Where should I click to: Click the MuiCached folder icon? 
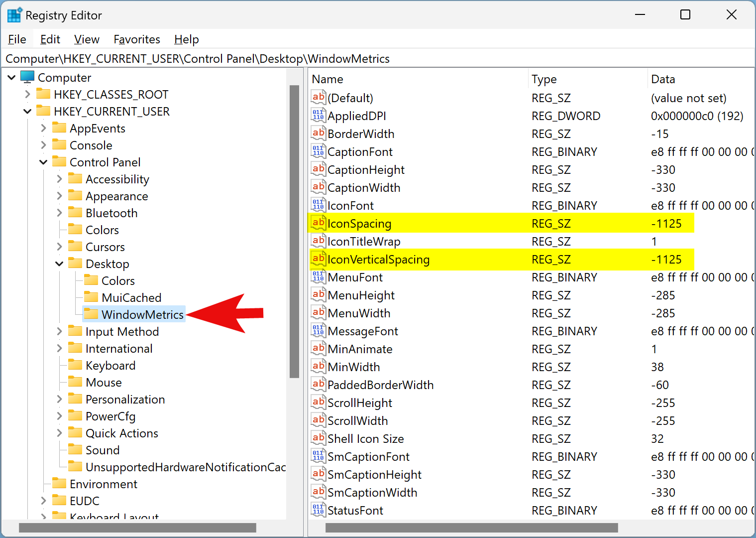tap(91, 297)
